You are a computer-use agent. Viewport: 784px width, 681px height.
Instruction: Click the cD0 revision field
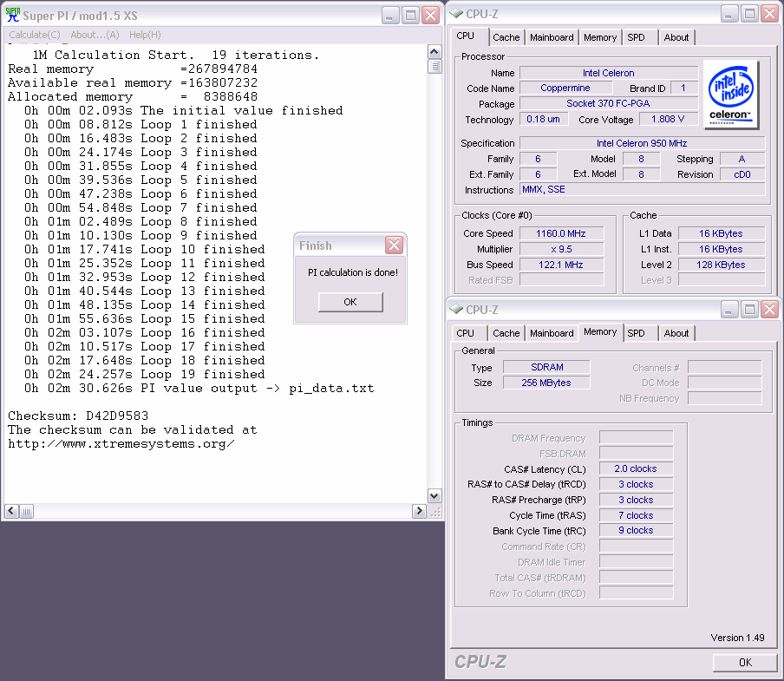click(x=742, y=174)
